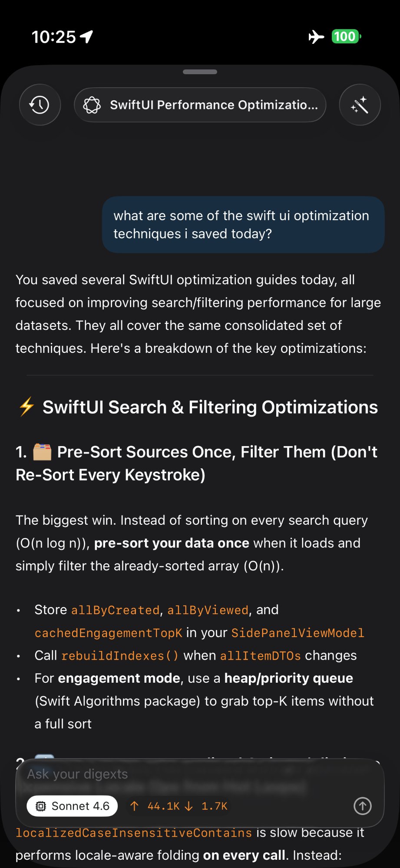400x868 pixels.
Task: Open the Sonnet 4.6 model selector
Action: 72,806
